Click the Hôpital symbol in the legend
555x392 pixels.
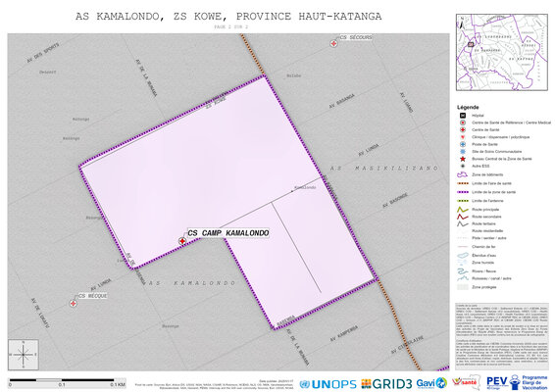click(462, 116)
